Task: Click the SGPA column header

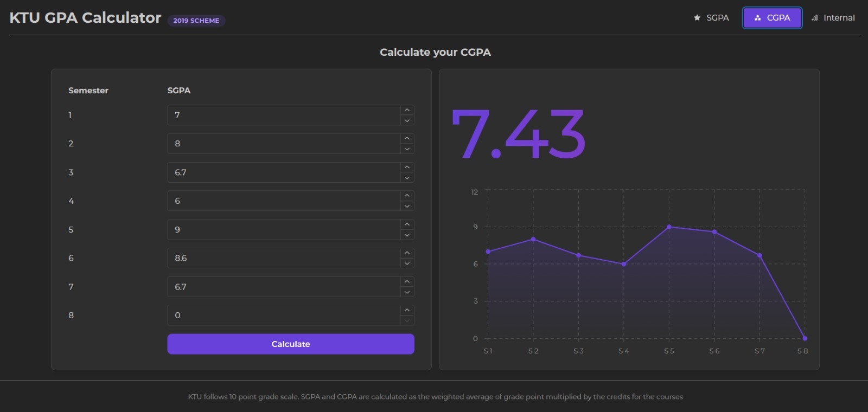Action: tap(179, 91)
